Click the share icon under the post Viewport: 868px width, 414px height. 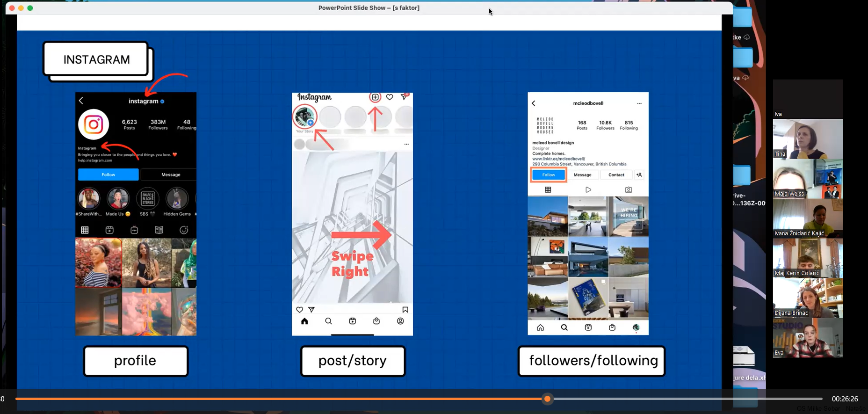(x=311, y=310)
